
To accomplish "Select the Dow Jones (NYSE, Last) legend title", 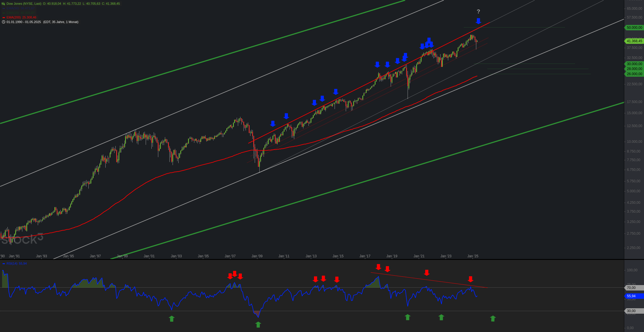I will 24,4.
